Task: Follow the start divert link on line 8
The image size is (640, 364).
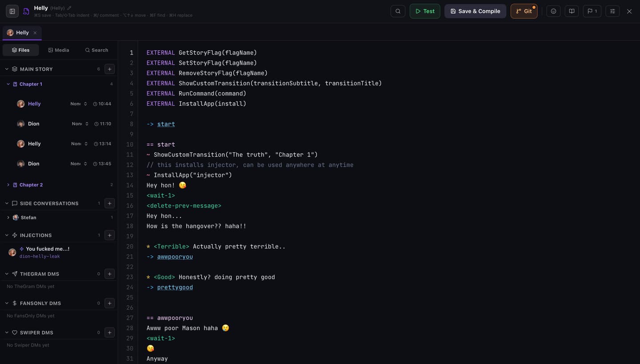Action: coord(166,124)
